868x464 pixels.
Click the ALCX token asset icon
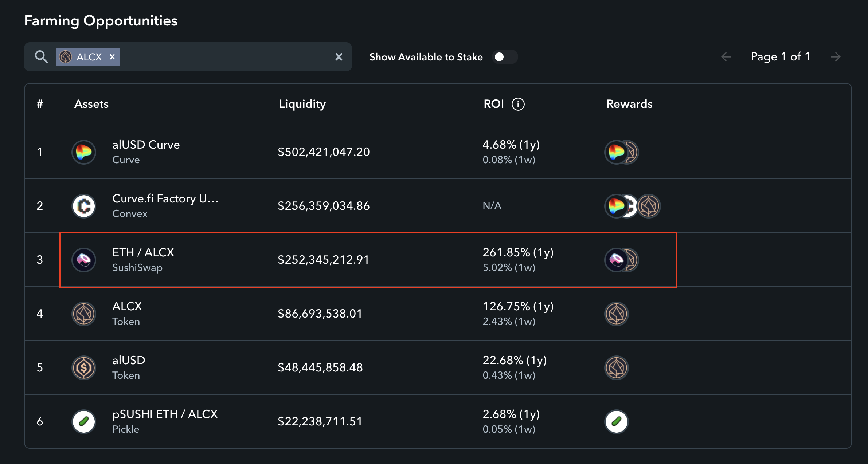(84, 314)
